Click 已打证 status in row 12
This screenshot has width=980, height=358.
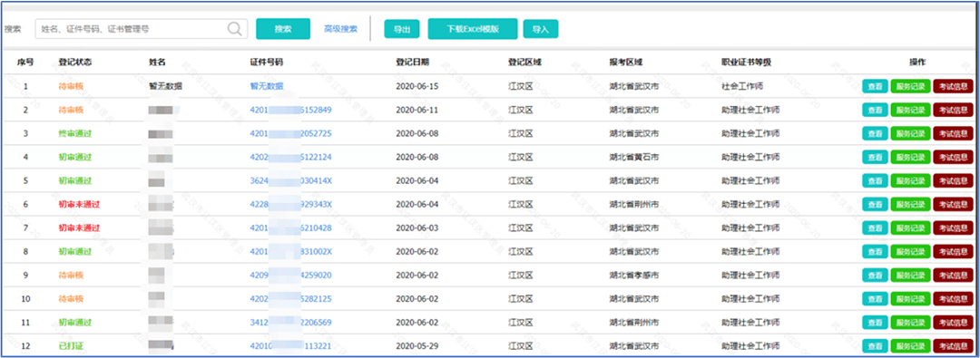tap(71, 345)
